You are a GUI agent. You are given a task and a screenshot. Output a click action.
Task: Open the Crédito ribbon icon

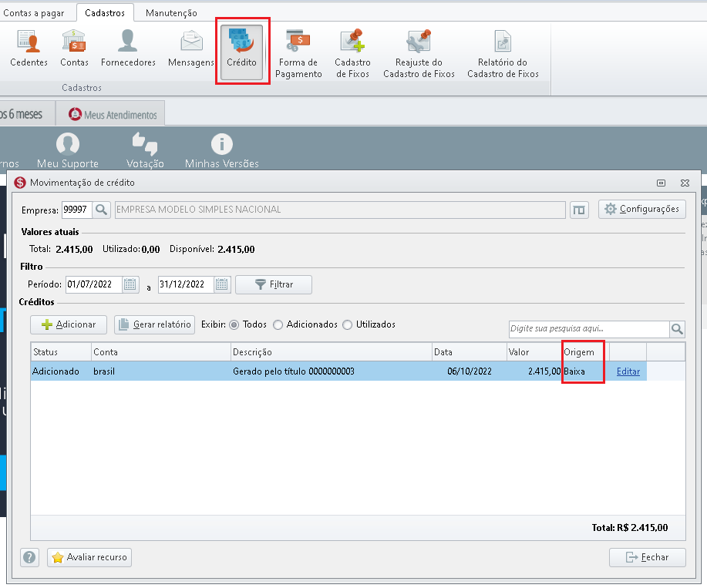[x=241, y=52]
